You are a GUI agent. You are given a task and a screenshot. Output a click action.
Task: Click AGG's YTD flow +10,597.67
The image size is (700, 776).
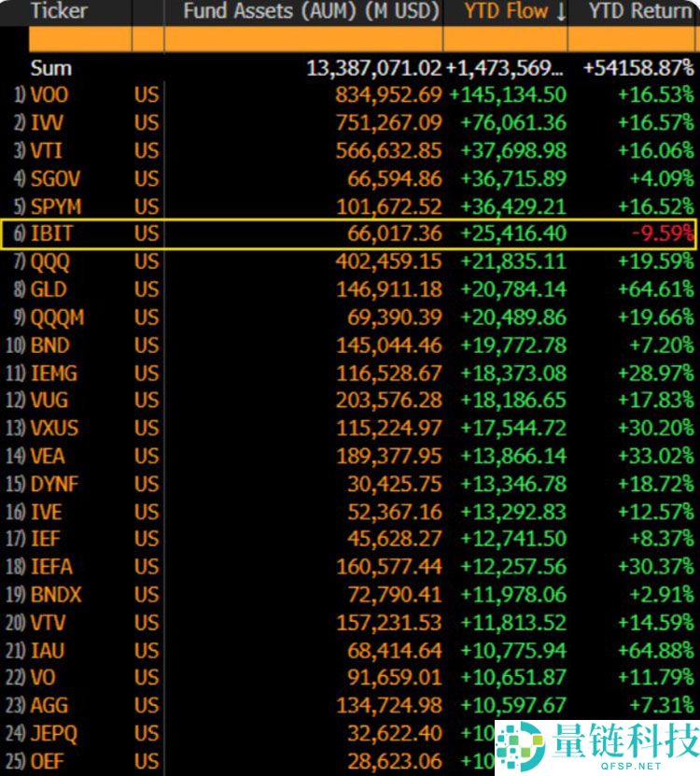tap(513, 705)
